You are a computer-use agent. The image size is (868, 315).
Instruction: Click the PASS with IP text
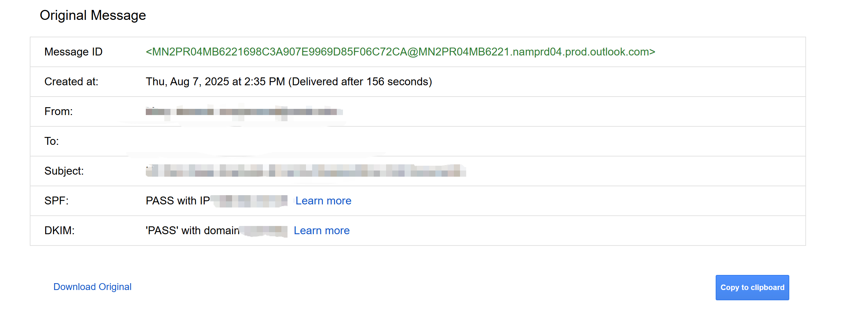(177, 201)
